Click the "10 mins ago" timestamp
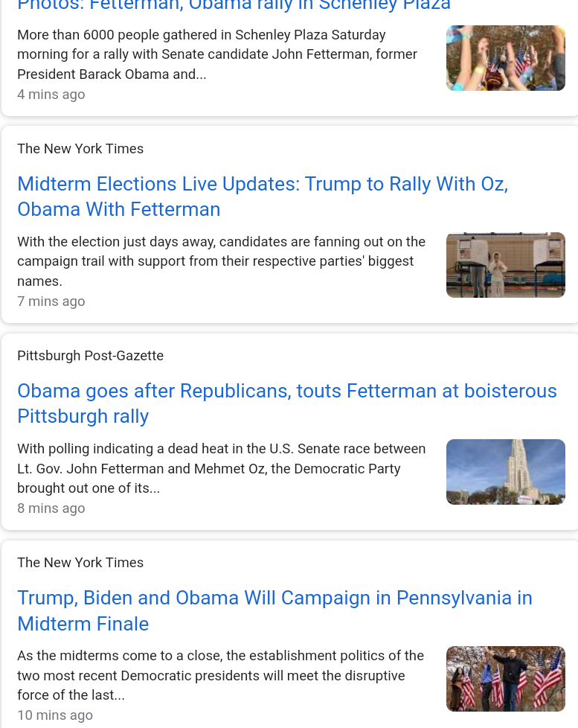 pyautogui.click(x=55, y=715)
